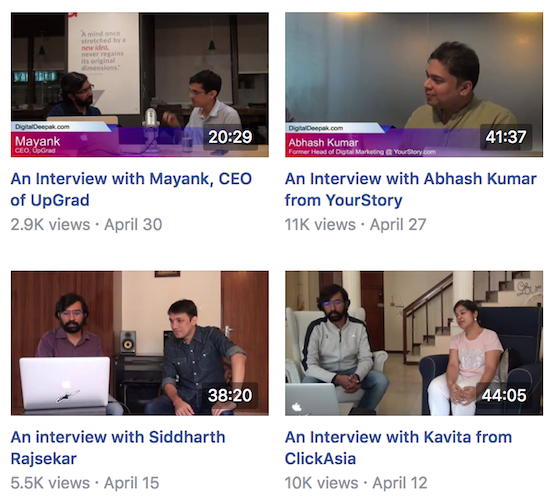The width and height of the screenshot is (550, 502).
Task: Click the Abhash Kumar name banner overlay
Action: click(362, 146)
